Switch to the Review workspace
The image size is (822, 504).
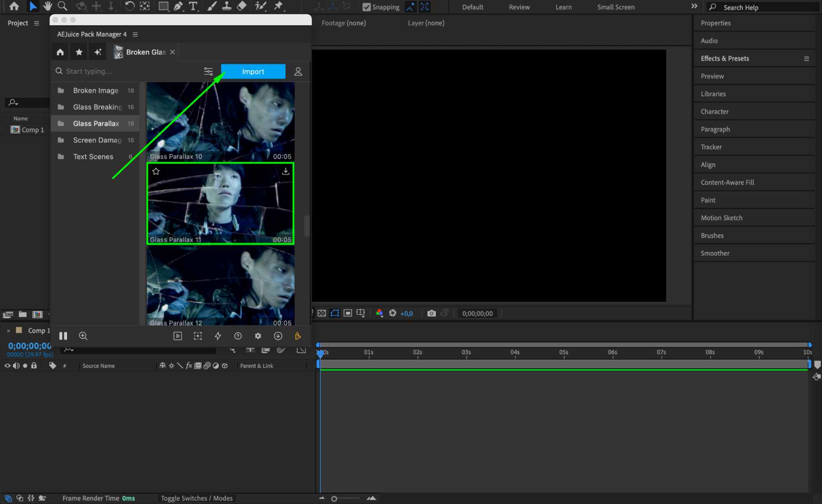[x=519, y=7]
